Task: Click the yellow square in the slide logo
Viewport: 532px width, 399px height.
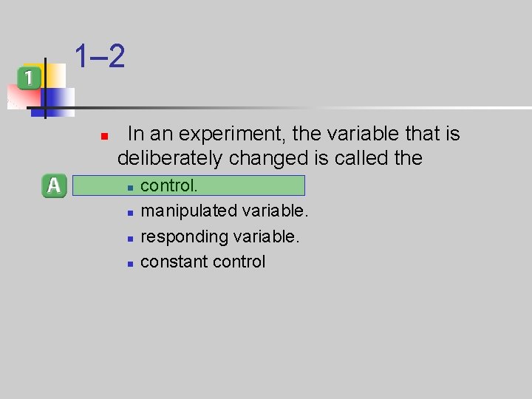Action: [55, 75]
